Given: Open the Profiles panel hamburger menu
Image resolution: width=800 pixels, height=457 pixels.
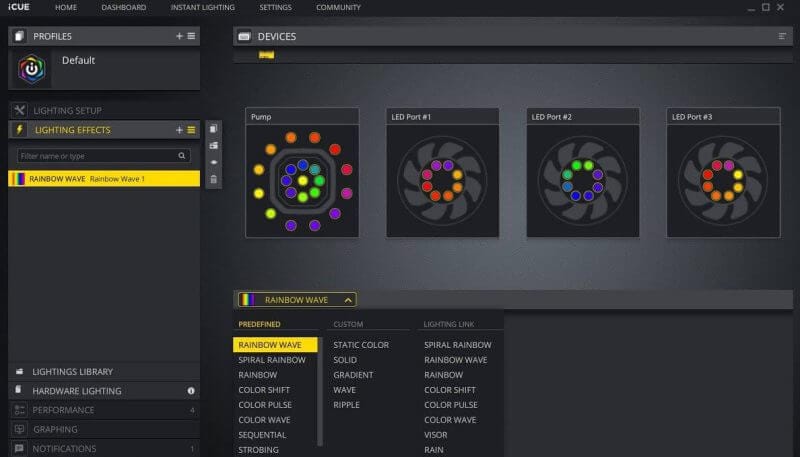Looking at the screenshot, I should [x=191, y=36].
